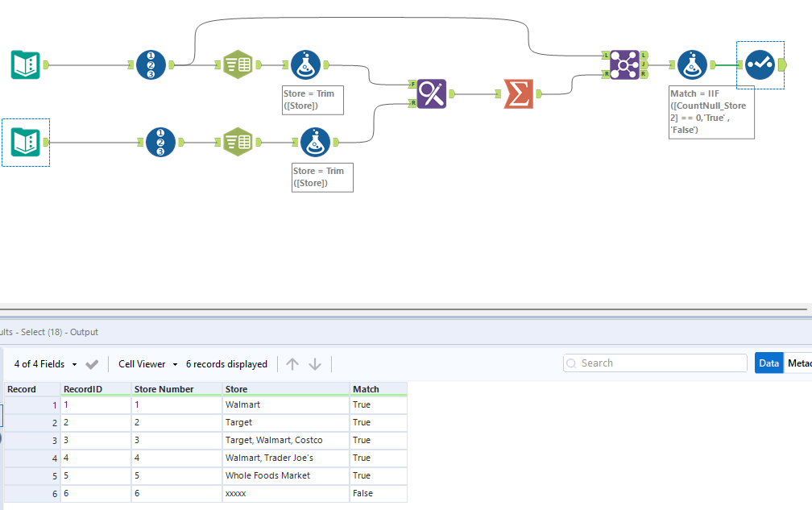Click the down arrow to view next record
The height and width of the screenshot is (510, 812).
point(314,363)
